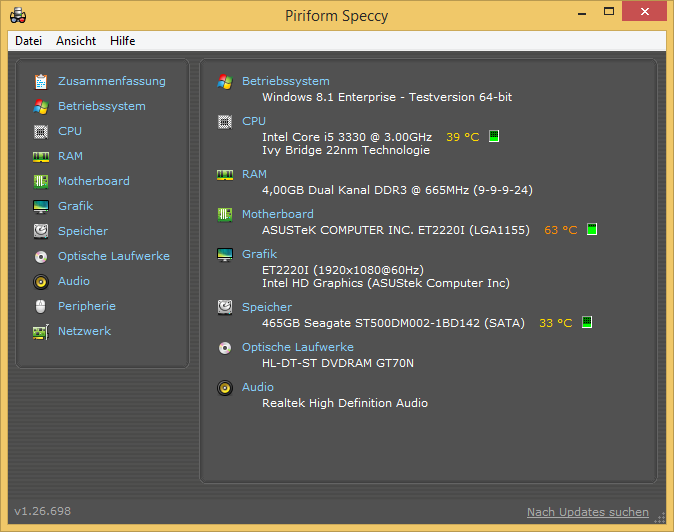The height and width of the screenshot is (532, 674).
Task: Select the Grafik monitor icon in sidebar
Action: click(x=41, y=207)
